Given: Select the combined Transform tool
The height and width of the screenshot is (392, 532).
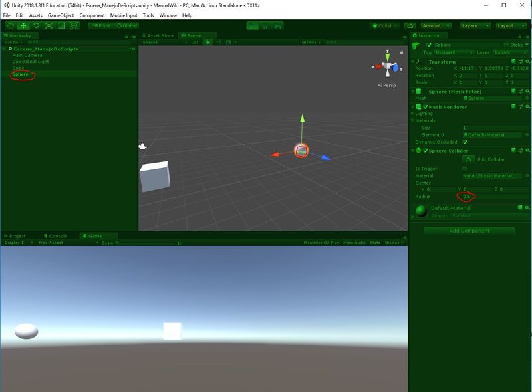Looking at the screenshot, I should (x=74, y=26).
